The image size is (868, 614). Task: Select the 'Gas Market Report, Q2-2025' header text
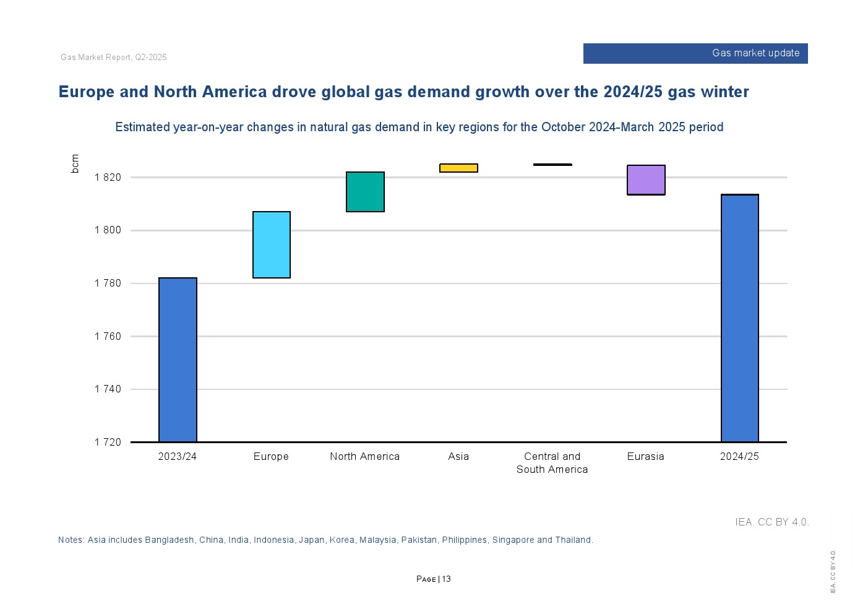114,58
